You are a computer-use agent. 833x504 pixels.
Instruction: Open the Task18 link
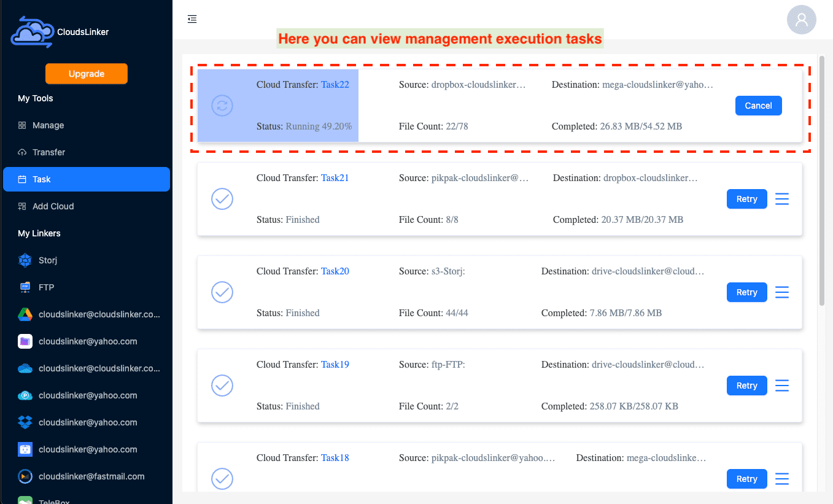click(335, 458)
